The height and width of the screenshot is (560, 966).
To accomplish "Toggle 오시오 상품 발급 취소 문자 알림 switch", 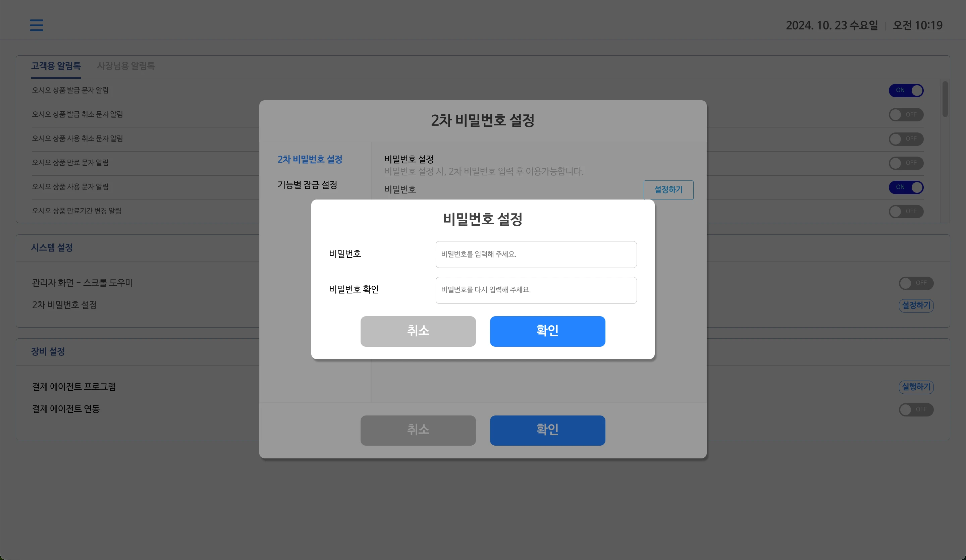I will tap(906, 115).
